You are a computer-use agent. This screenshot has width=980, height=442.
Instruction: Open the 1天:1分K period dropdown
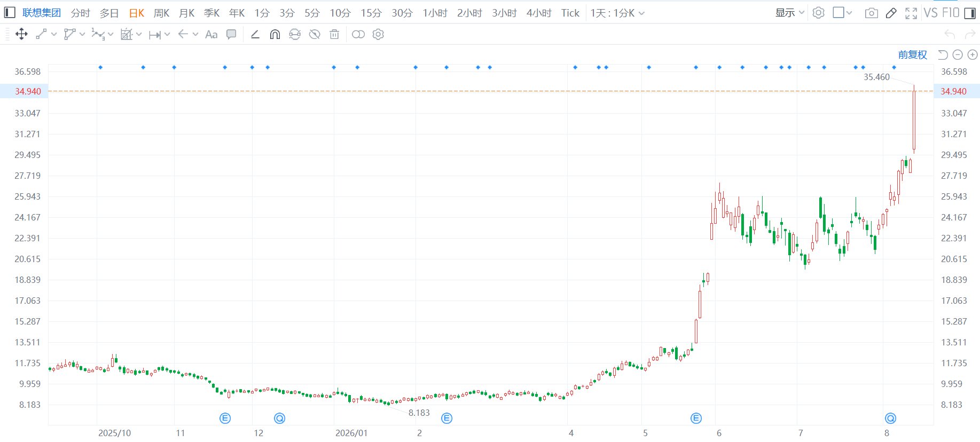click(x=617, y=13)
